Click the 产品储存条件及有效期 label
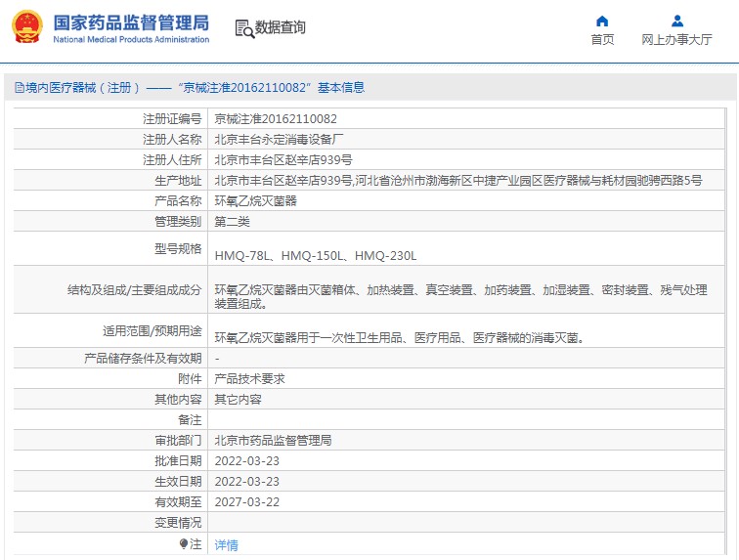 point(143,359)
